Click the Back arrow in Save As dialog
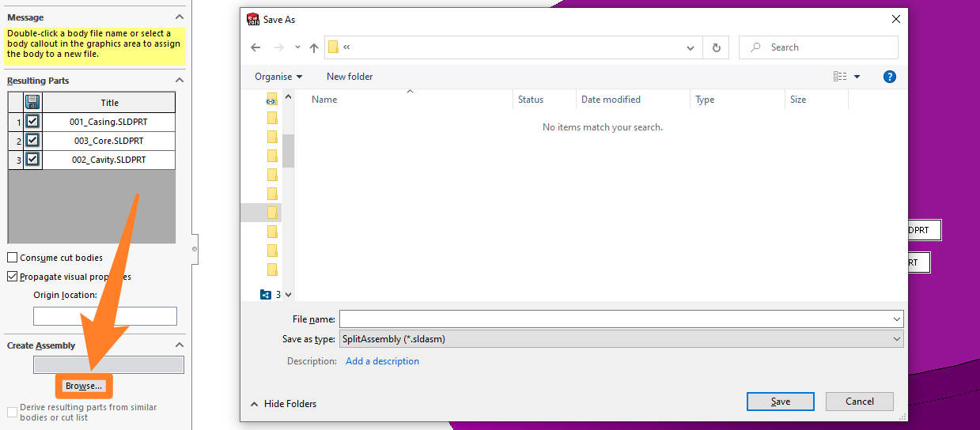Viewport: 980px width, 430px height. pos(255,47)
